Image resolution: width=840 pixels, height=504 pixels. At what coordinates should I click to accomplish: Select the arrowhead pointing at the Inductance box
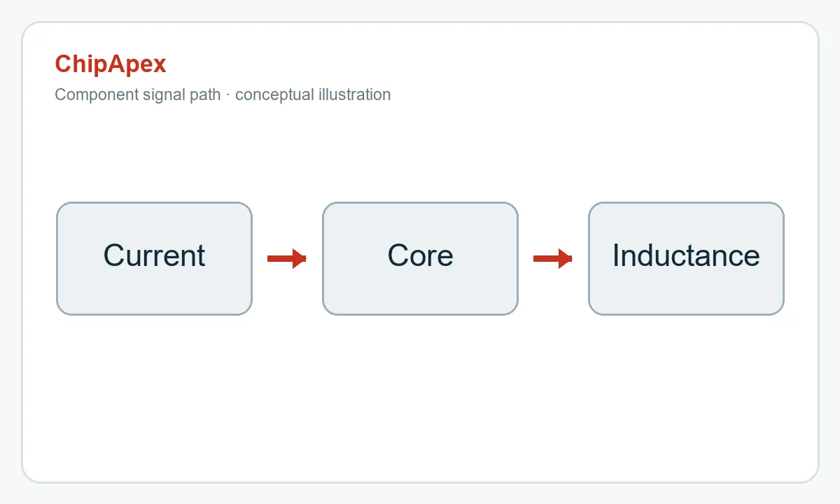566,259
